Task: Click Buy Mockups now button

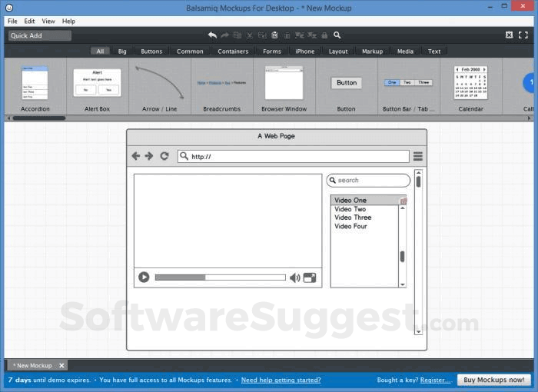Action: [x=494, y=380]
